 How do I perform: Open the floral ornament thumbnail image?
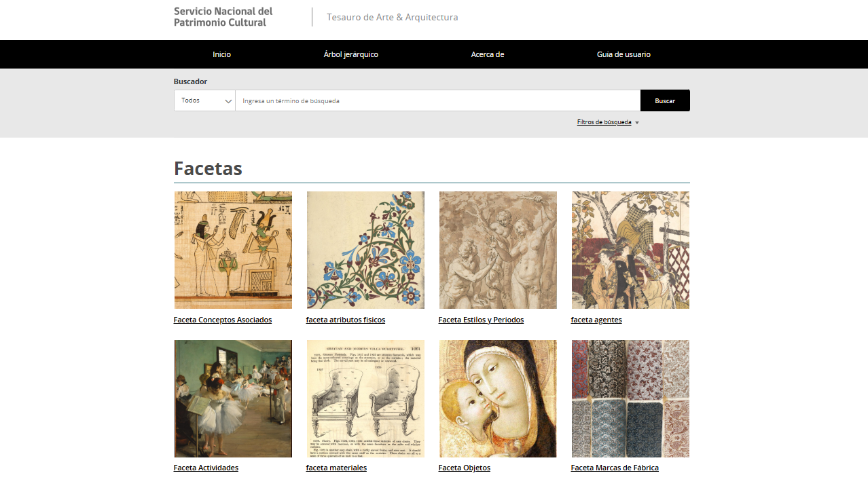click(x=365, y=250)
